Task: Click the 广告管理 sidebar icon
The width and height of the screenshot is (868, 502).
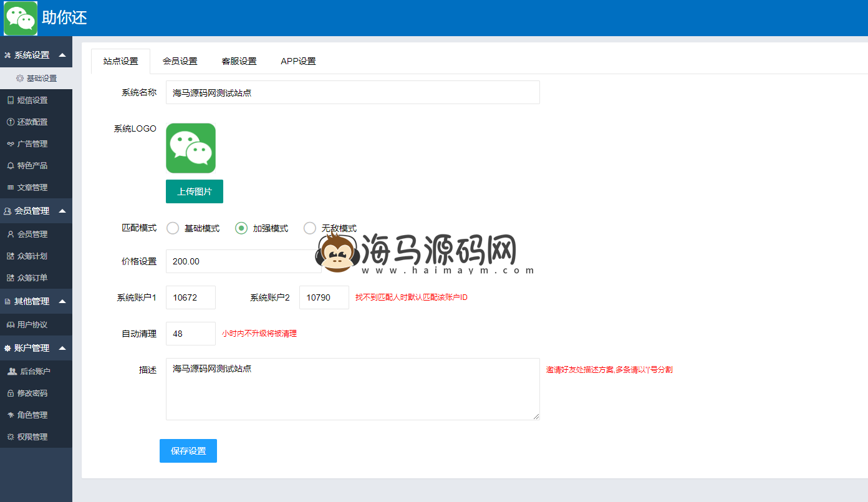Action: [x=10, y=144]
